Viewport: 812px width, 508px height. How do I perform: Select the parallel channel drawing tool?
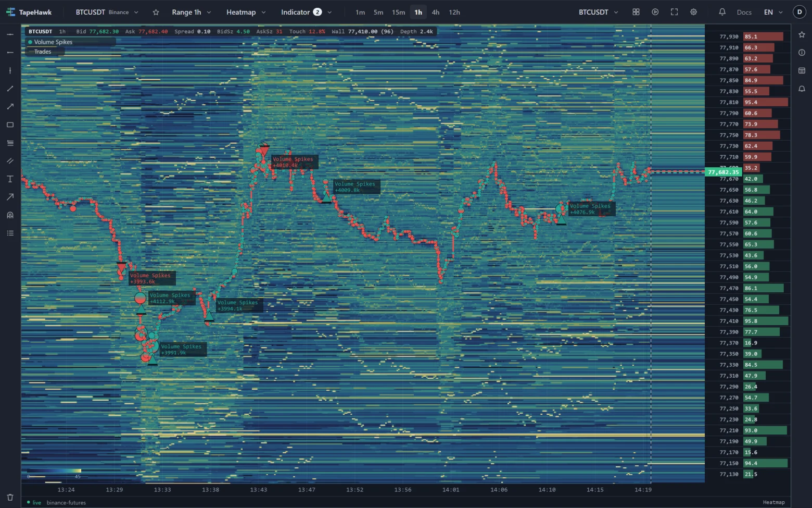click(10, 161)
